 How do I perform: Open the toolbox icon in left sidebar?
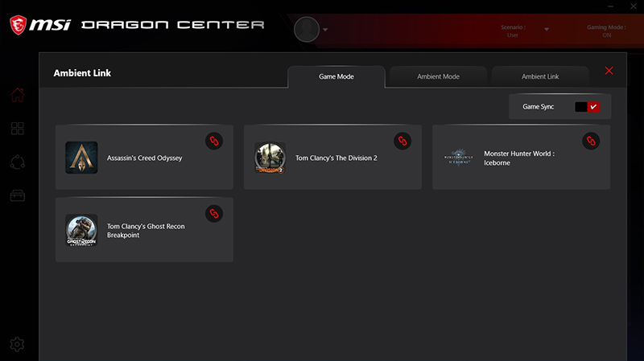pyautogui.click(x=18, y=195)
